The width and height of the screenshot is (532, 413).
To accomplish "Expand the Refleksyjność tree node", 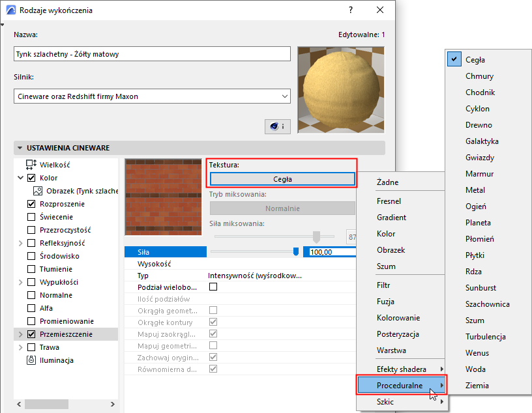I will point(20,243).
